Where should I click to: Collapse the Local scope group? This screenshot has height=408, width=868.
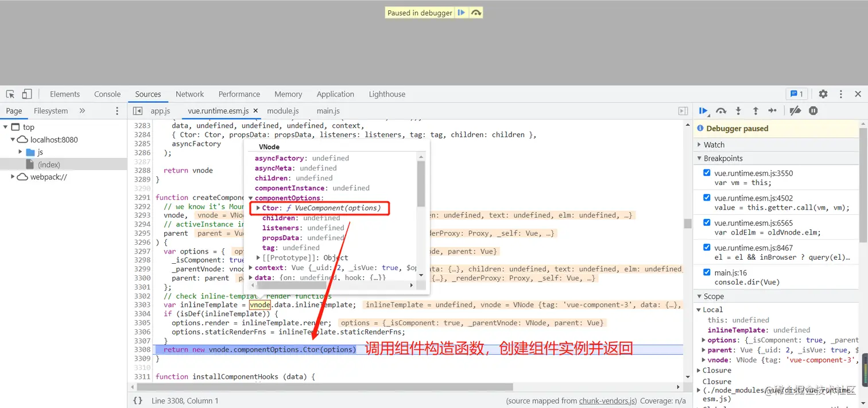pyautogui.click(x=699, y=310)
